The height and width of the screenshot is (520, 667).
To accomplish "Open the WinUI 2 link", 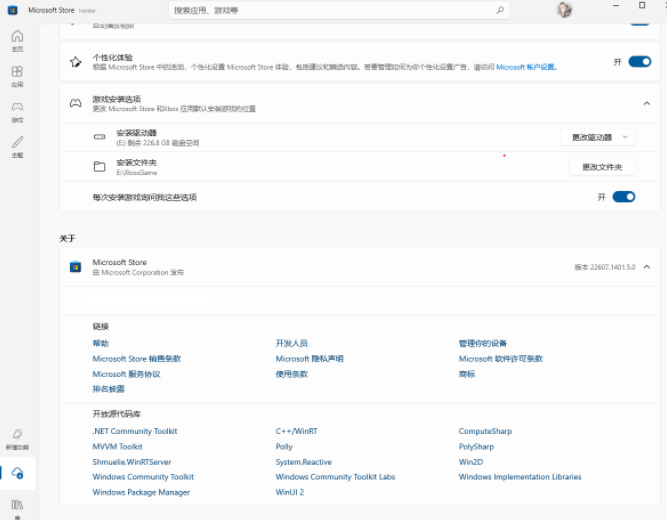I will coord(290,492).
